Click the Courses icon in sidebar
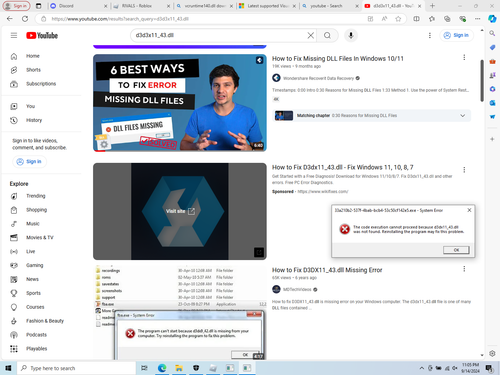Image resolution: width=500 pixels, height=375 pixels. pyautogui.click(x=14, y=307)
